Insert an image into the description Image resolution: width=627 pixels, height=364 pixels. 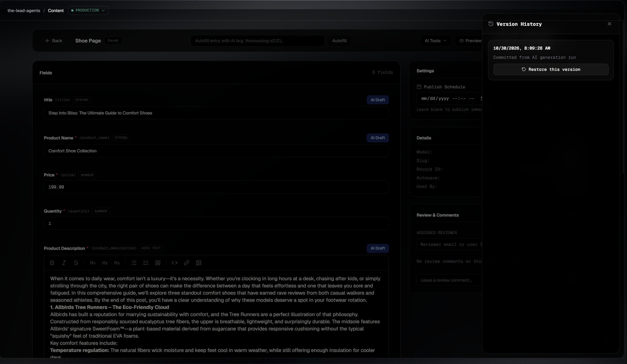click(199, 263)
